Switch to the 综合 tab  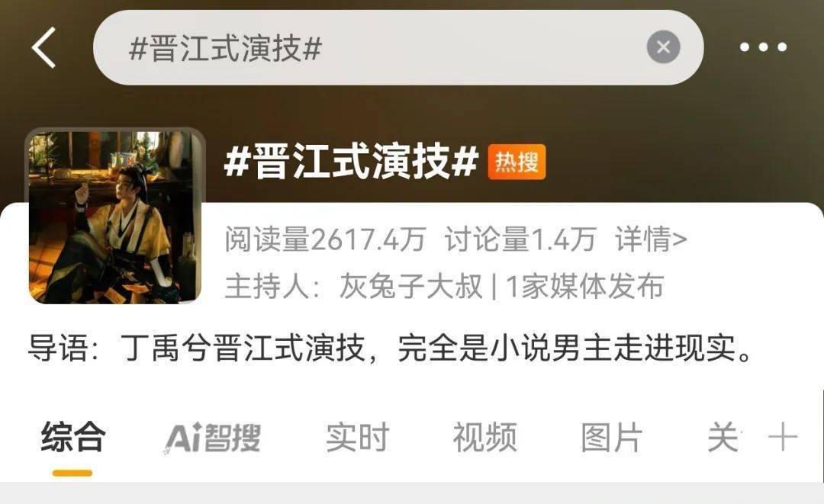(x=73, y=438)
